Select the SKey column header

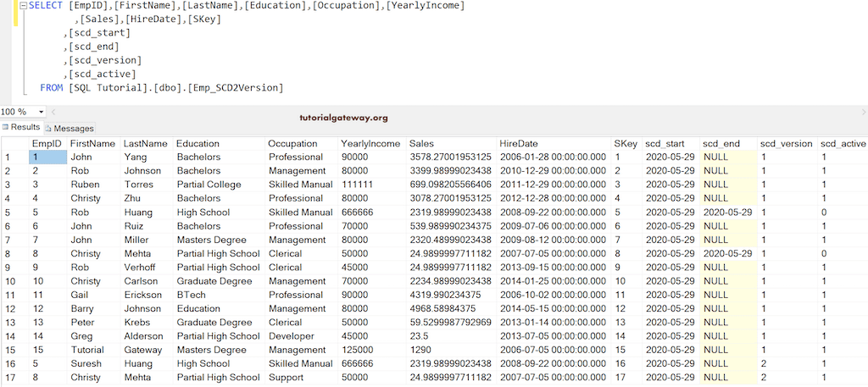[x=626, y=144]
